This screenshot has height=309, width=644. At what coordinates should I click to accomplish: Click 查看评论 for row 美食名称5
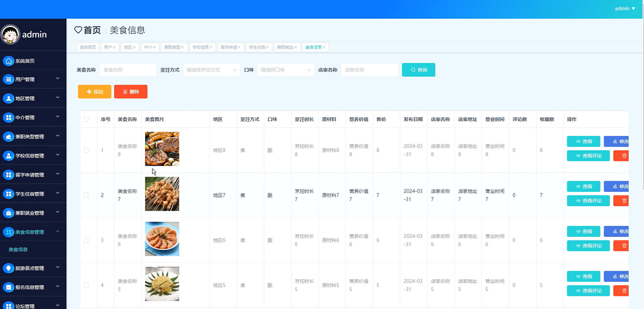[588, 291]
